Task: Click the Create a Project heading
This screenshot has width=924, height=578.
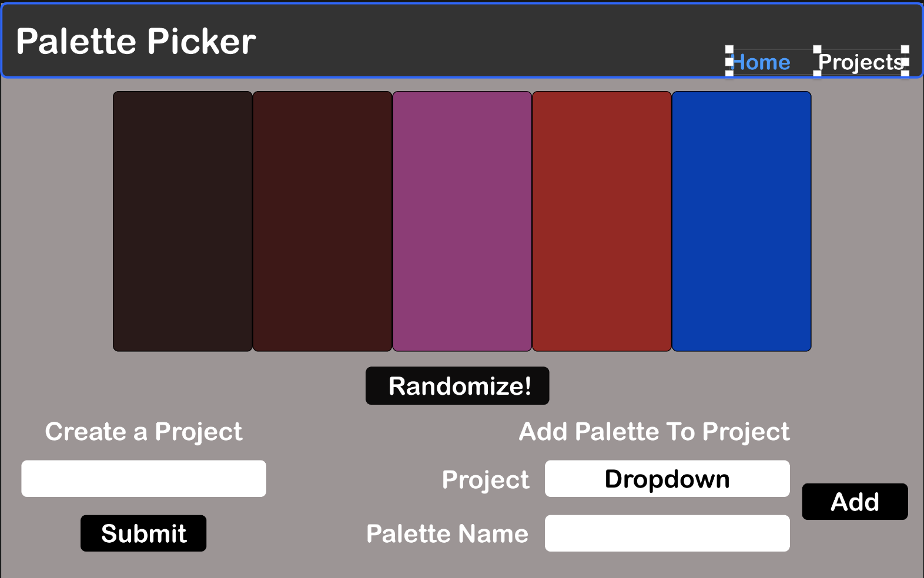Action: [143, 432]
